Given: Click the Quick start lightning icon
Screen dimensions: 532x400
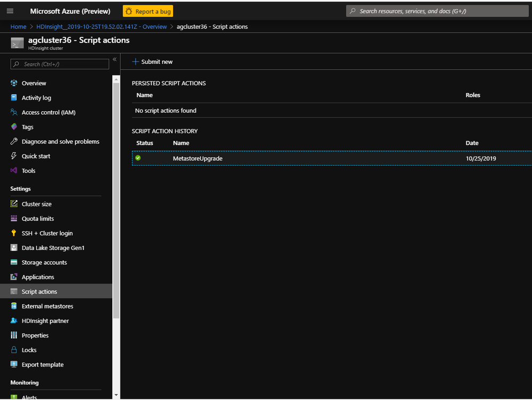Looking at the screenshot, I should (x=14, y=156).
